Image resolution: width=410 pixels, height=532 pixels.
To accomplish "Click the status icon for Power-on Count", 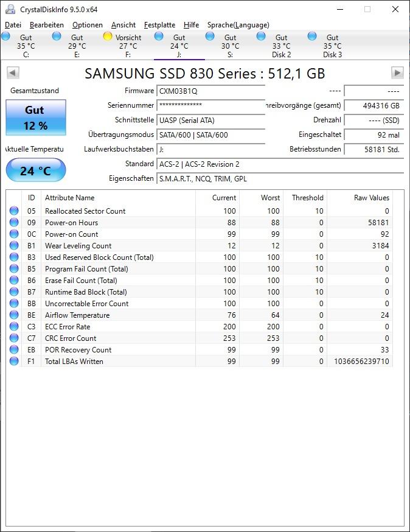I will click(14, 234).
